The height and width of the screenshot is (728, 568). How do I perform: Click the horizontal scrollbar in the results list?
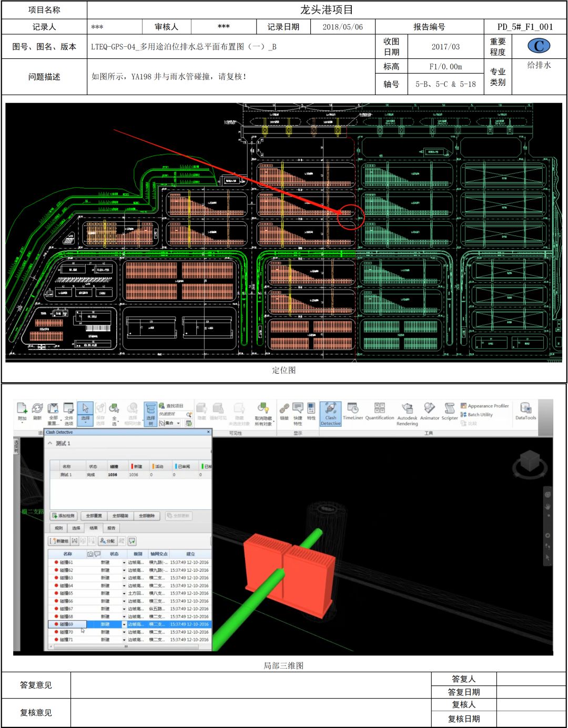click(126, 647)
